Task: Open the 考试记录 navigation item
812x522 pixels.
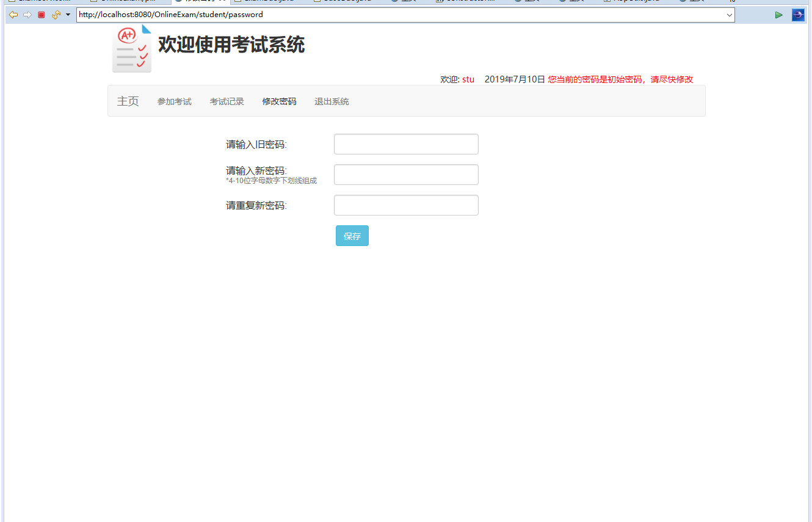Action: point(227,101)
